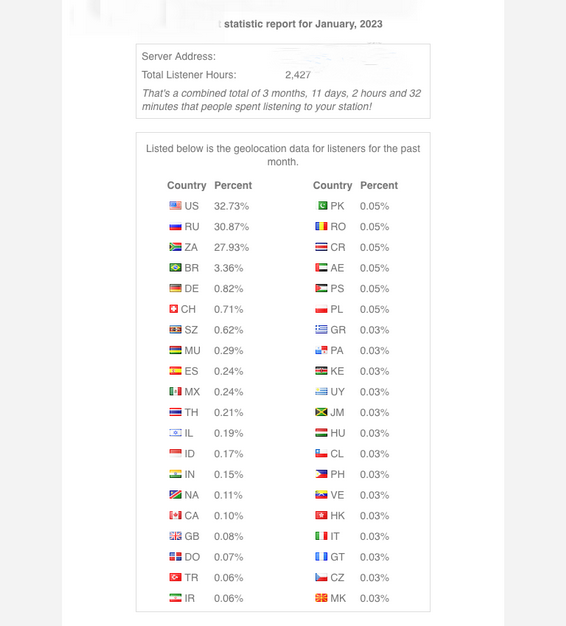
Task: Select the Jamaica flag next to JM
Action: click(321, 412)
